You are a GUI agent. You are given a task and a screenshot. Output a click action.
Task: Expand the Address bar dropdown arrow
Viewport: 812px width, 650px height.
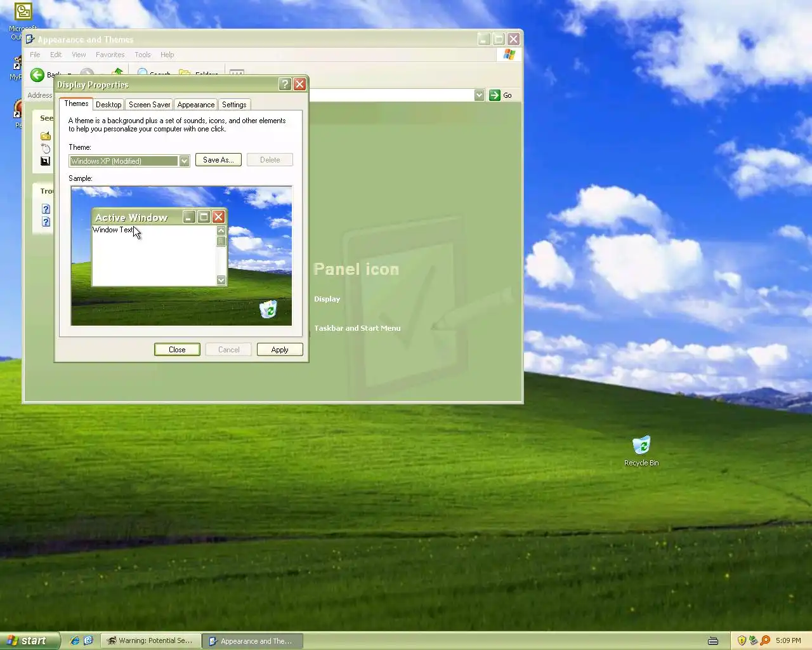pyautogui.click(x=479, y=95)
